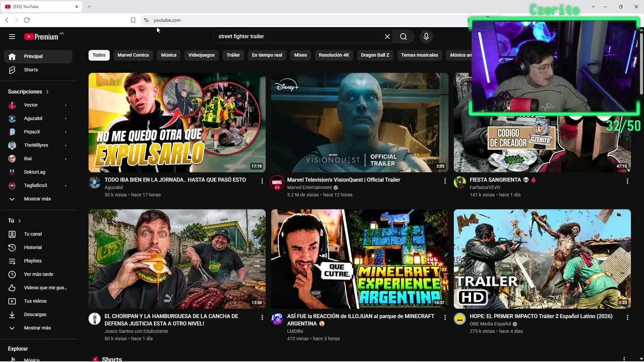The image size is (644, 362).
Task: Start voice search with the microphone
Action: 426,36
